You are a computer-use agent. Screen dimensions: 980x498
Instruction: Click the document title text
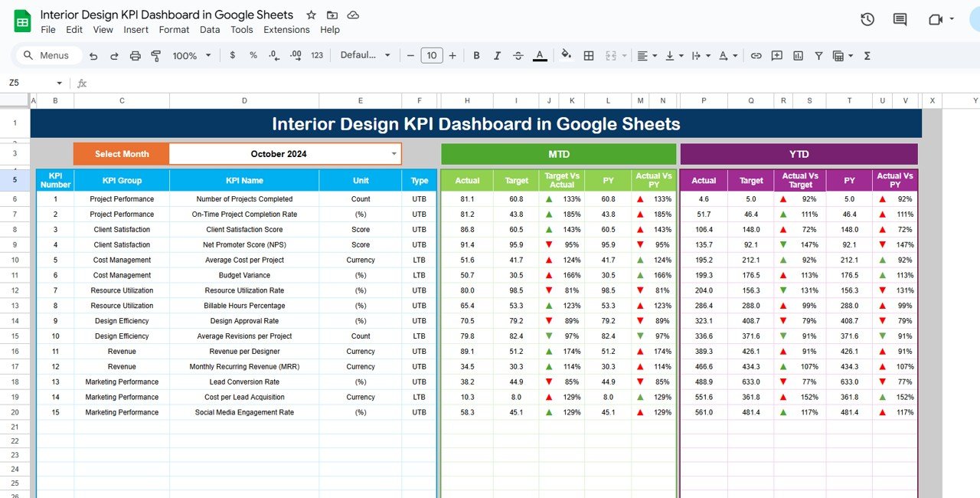tap(167, 15)
